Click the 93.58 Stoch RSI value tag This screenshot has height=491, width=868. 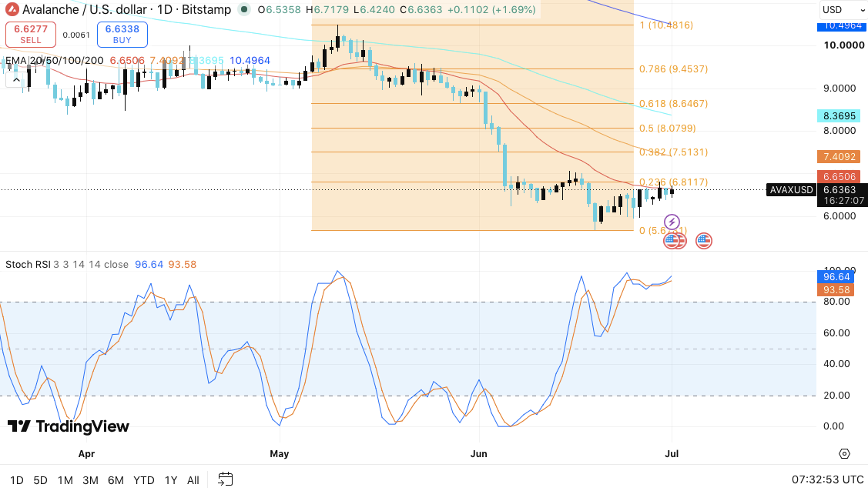pos(836,289)
